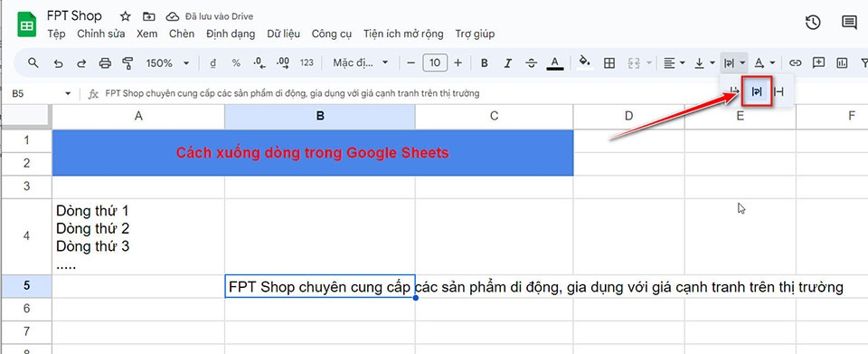Open the Trợ giúp menu

[x=475, y=33]
